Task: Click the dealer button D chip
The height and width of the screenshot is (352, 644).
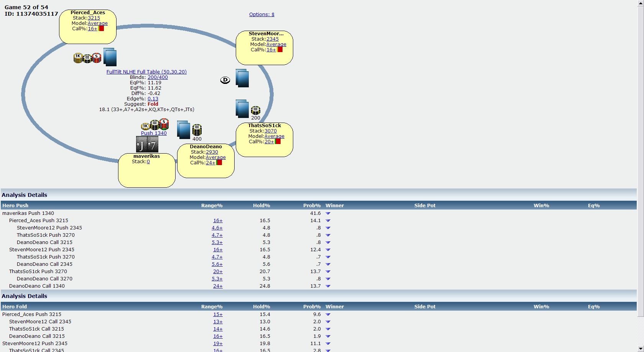Action: (225, 80)
